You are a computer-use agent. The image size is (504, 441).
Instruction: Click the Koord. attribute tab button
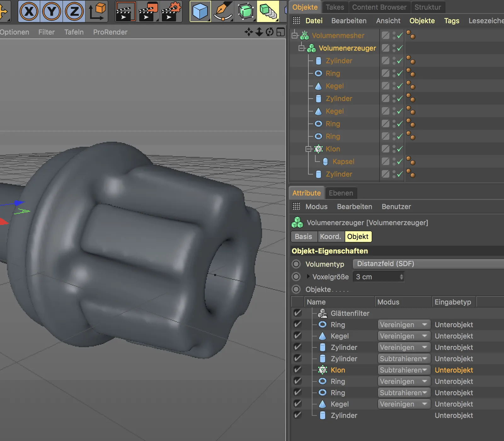coord(330,237)
